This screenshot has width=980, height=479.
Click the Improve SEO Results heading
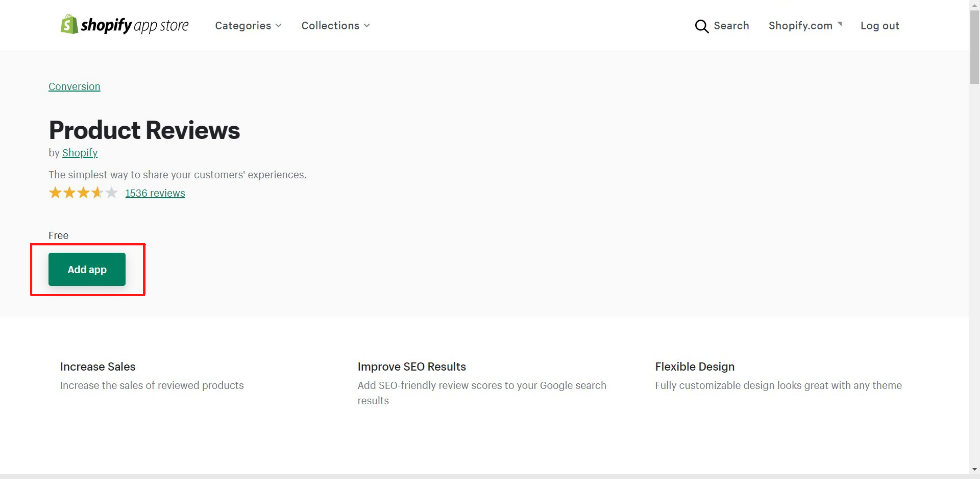[x=412, y=366]
